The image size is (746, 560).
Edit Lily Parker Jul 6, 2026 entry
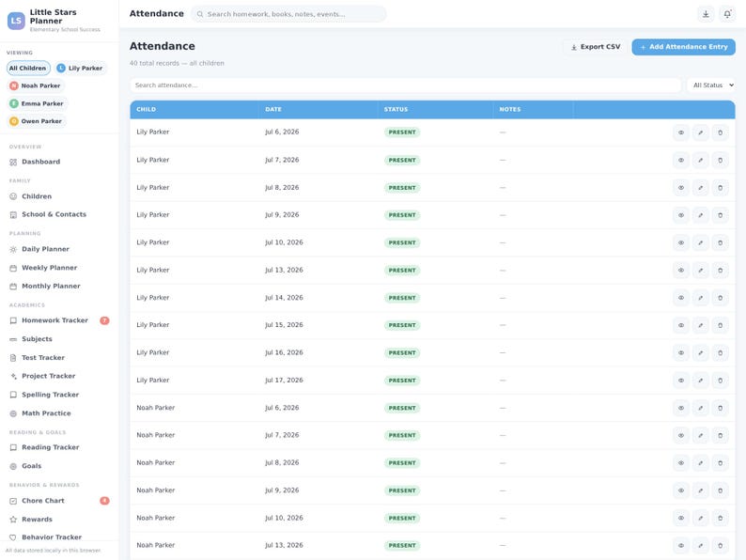700,132
